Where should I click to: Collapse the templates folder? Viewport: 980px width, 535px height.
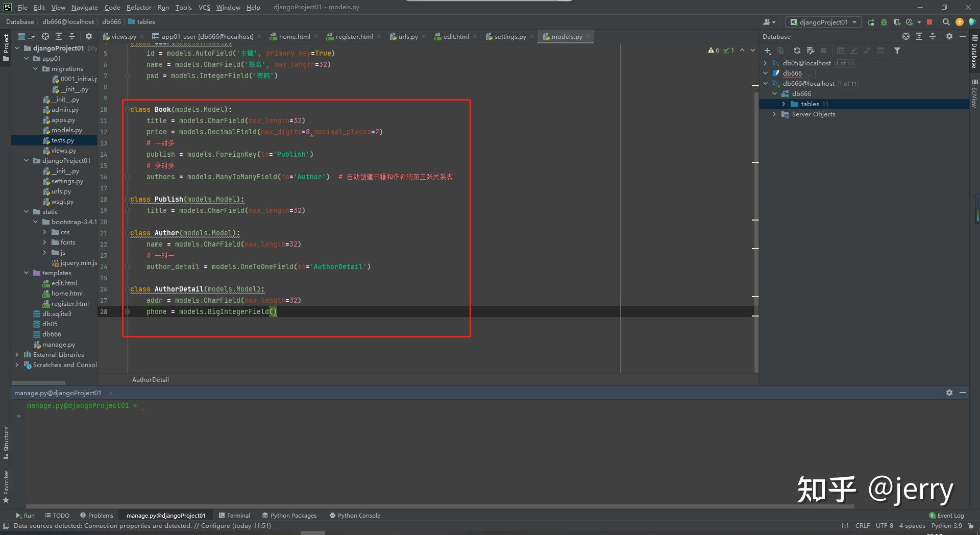click(x=27, y=273)
